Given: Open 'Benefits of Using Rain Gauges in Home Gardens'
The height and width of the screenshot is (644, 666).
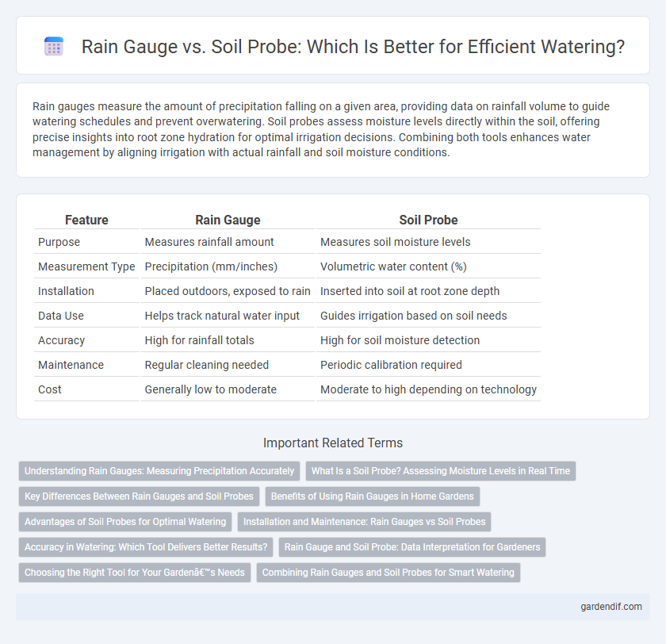Looking at the screenshot, I should click(x=373, y=496).
